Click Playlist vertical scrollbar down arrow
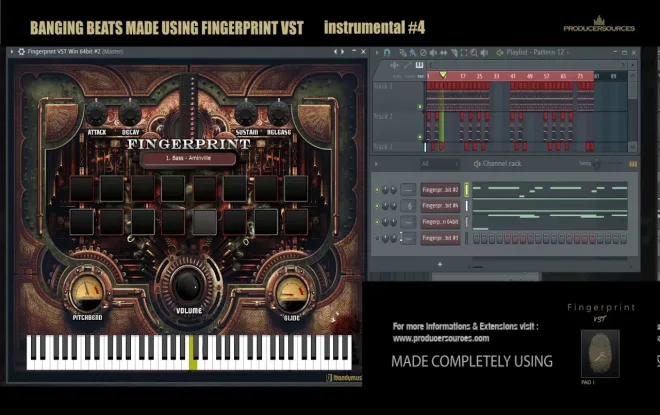The width and height of the screenshot is (660, 415). tap(632, 146)
